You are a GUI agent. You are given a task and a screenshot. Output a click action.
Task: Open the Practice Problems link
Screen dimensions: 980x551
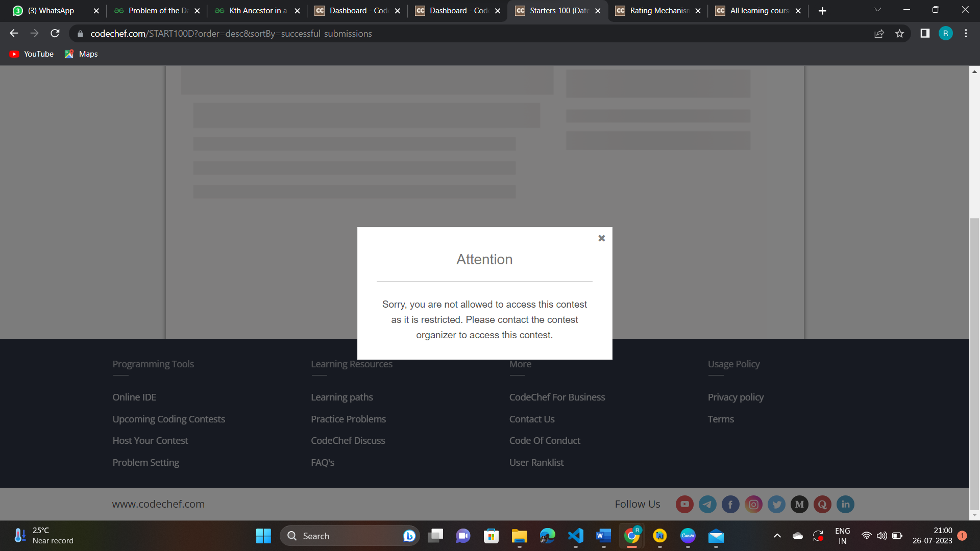[348, 419]
